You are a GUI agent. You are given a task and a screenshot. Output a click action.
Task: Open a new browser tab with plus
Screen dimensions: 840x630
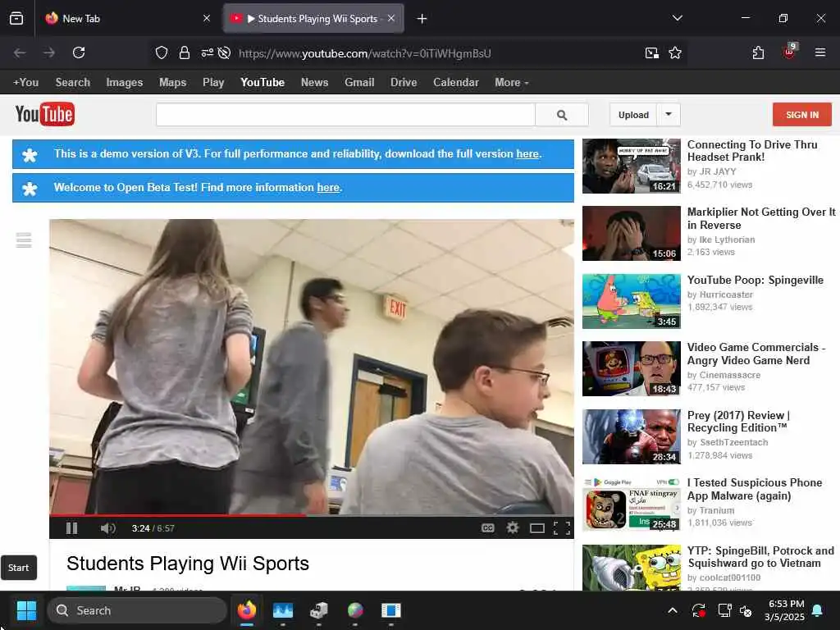tap(422, 19)
